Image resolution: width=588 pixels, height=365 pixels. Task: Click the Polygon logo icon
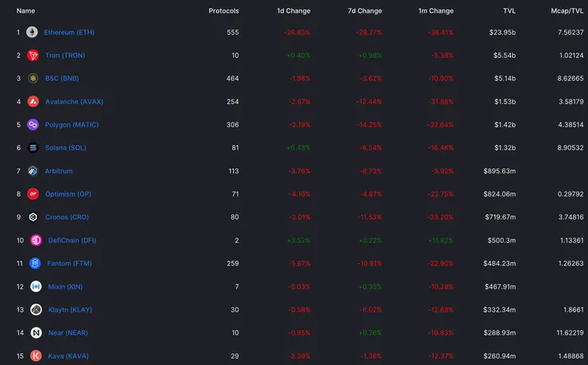tap(33, 125)
